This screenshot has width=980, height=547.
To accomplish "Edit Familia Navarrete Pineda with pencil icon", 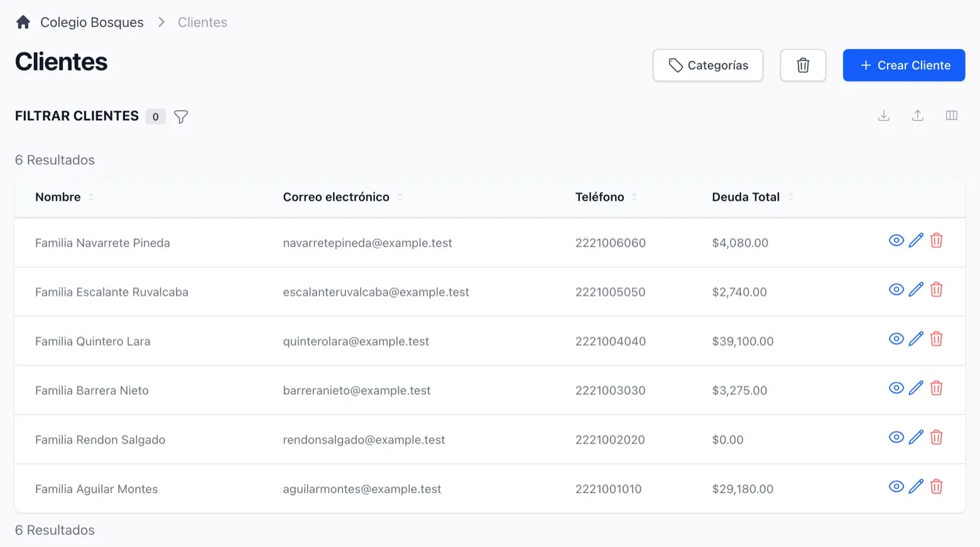I will pos(916,240).
